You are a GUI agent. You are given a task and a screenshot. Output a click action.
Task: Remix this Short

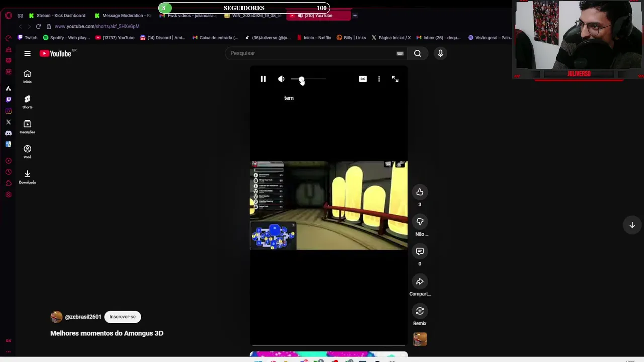420,311
